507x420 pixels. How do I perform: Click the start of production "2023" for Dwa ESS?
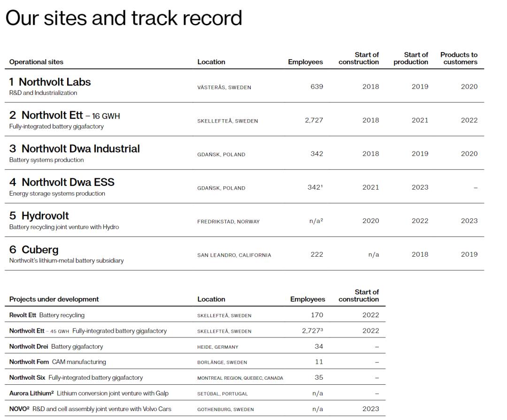pos(420,188)
